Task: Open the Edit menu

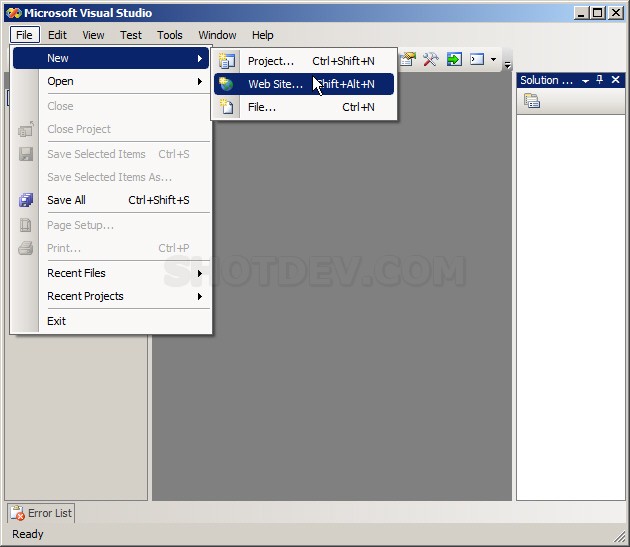Action: [x=57, y=35]
